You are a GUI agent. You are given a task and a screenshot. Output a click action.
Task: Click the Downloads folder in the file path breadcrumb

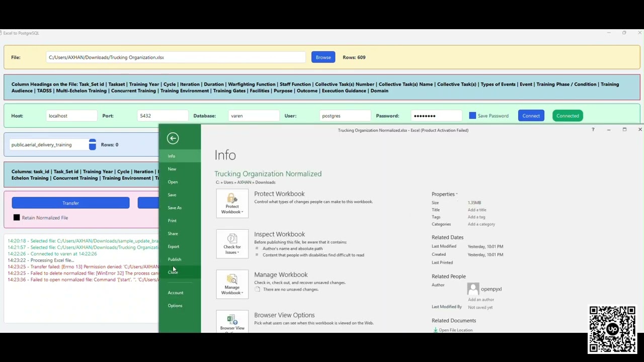pyautogui.click(x=265, y=183)
